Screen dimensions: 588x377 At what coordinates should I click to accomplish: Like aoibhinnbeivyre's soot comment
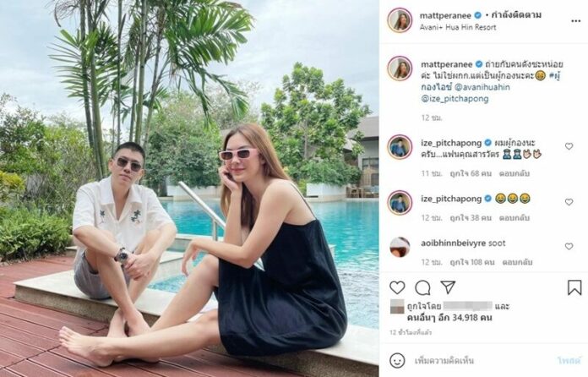569,247
